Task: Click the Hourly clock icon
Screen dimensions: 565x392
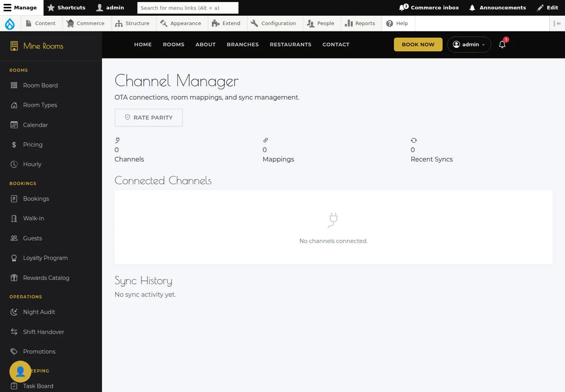Action: coord(14,164)
